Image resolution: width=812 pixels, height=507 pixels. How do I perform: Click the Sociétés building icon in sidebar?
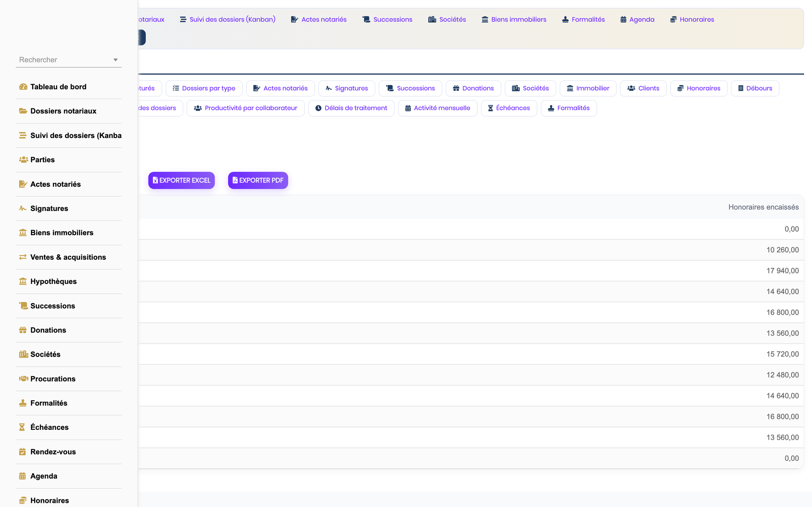click(x=23, y=354)
